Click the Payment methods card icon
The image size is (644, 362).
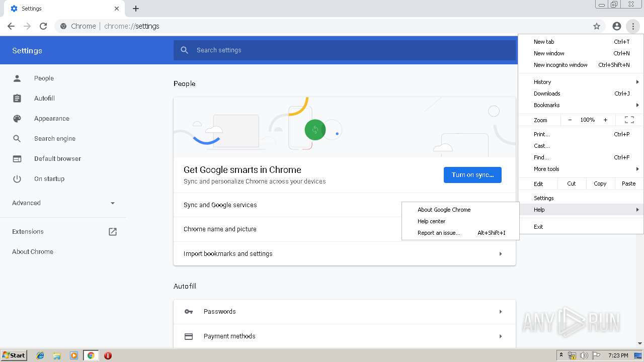click(x=189, y=336)
